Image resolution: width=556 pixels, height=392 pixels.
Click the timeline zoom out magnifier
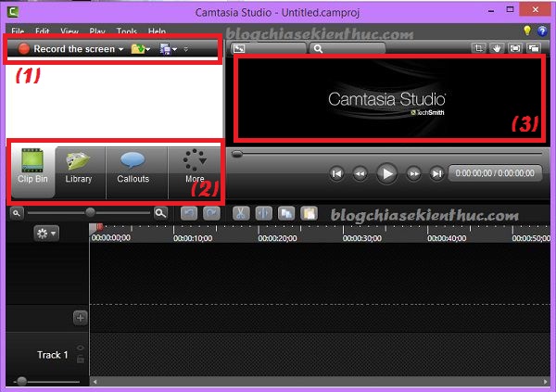[16, 213]
